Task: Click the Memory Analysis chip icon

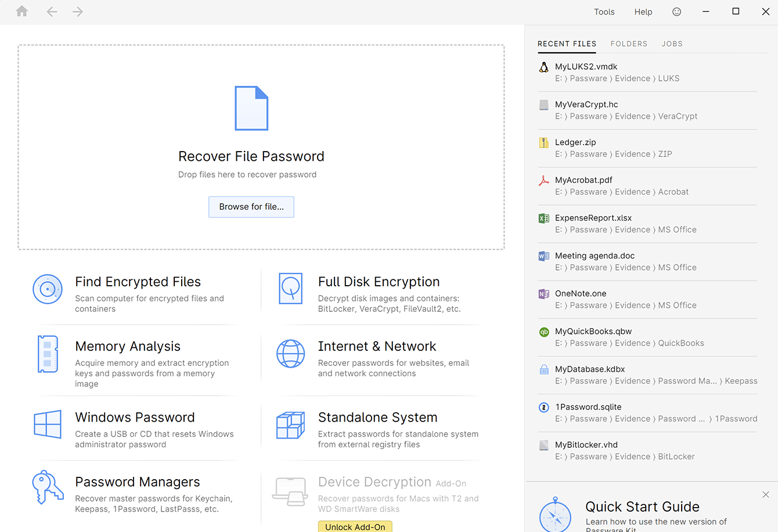Action: (47, 354)
